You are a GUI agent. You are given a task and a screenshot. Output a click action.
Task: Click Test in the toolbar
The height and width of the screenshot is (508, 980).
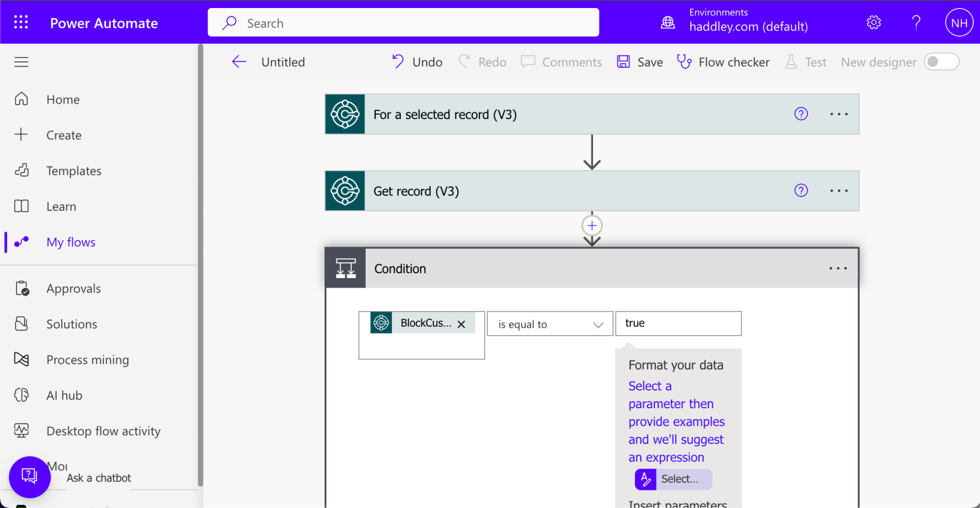coord(805,62)
